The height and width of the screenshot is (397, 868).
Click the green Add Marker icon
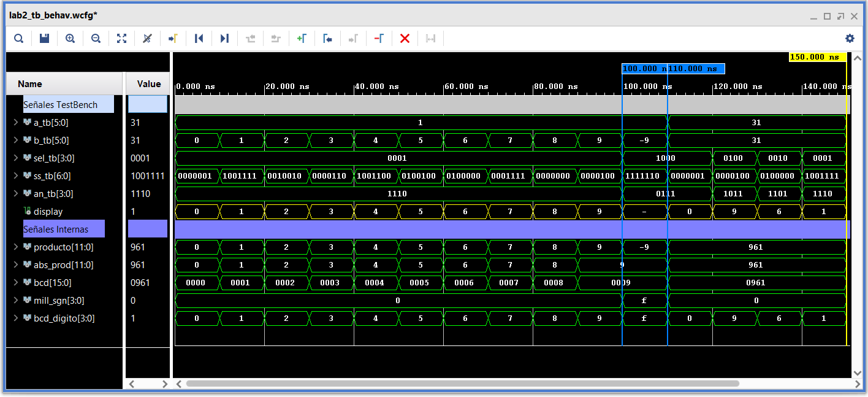[x=302, y=39]
